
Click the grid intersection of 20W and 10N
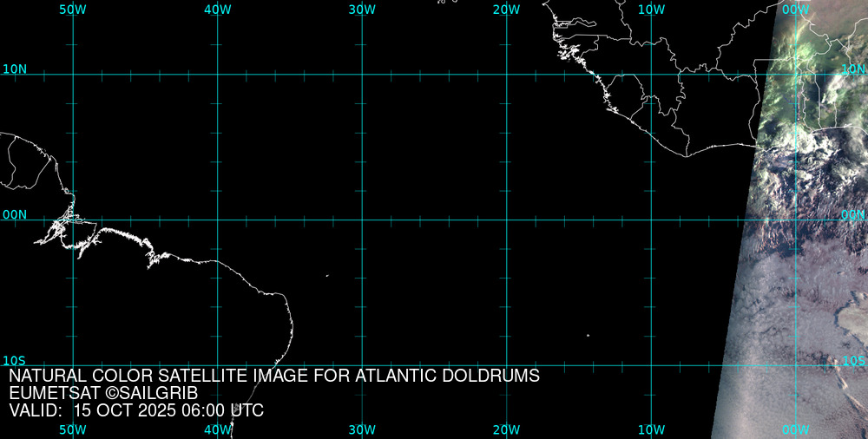pos(506,75)
